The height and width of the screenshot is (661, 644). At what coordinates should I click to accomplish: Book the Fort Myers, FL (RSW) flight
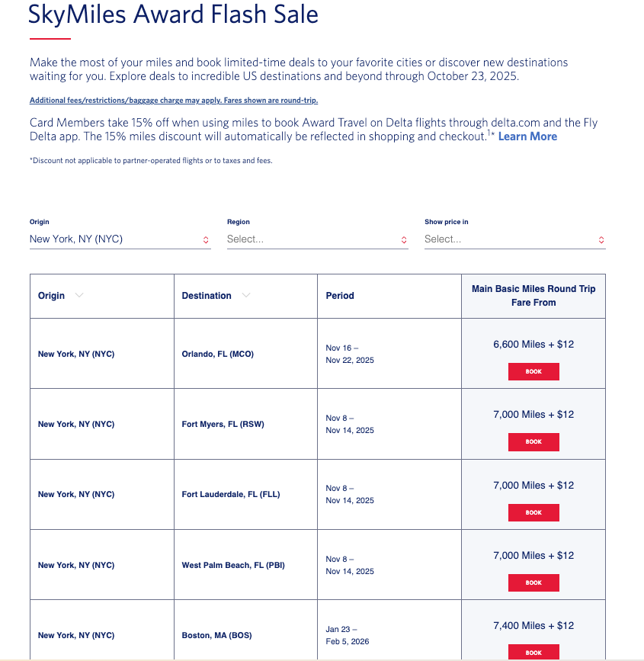533,441
